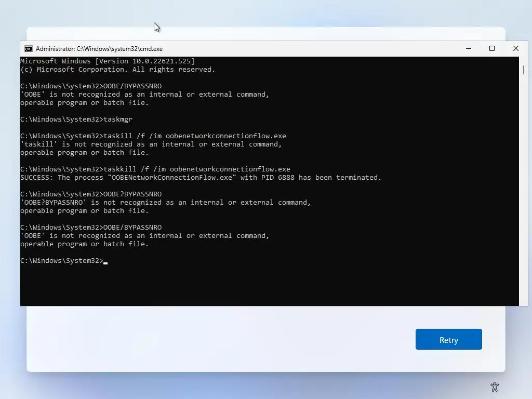The height and width of the screenshot is (399, 532).
Task: Click the window title 'Administrator: C:\Windows\system32\cmd.exe'
Action: [x=99, y=49]
